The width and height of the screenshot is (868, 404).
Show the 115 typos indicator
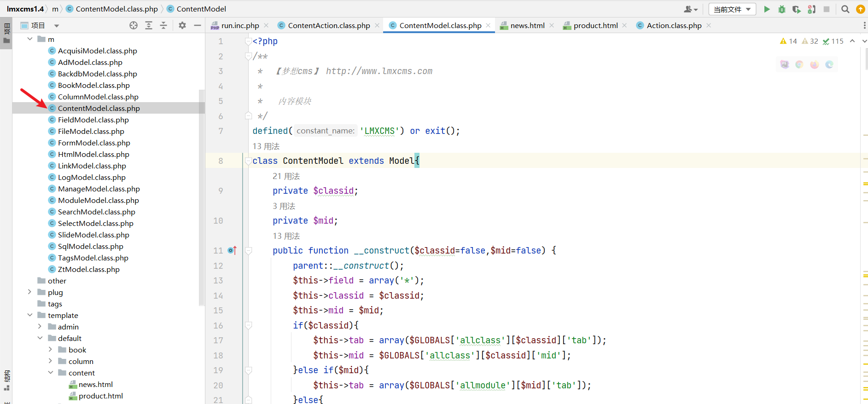point(833,41)
